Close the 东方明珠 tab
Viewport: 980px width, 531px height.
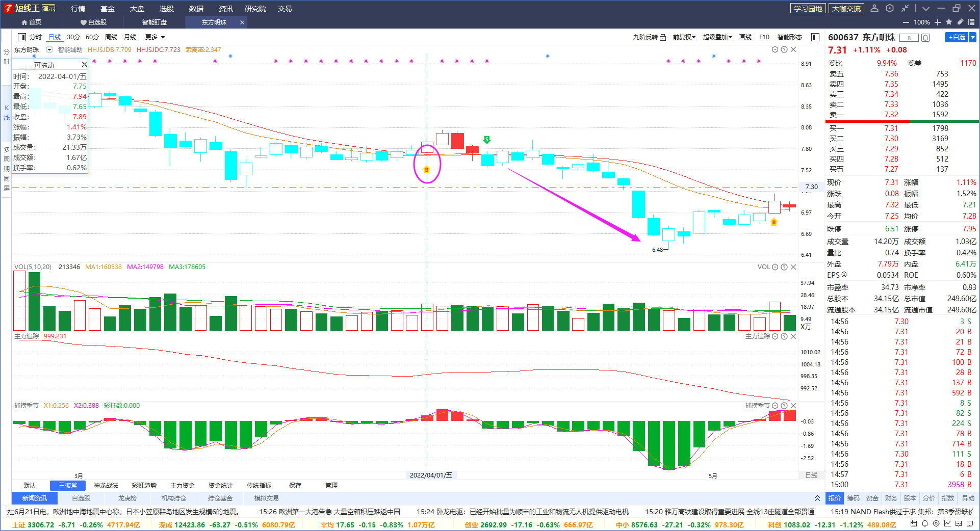[242, 22]
